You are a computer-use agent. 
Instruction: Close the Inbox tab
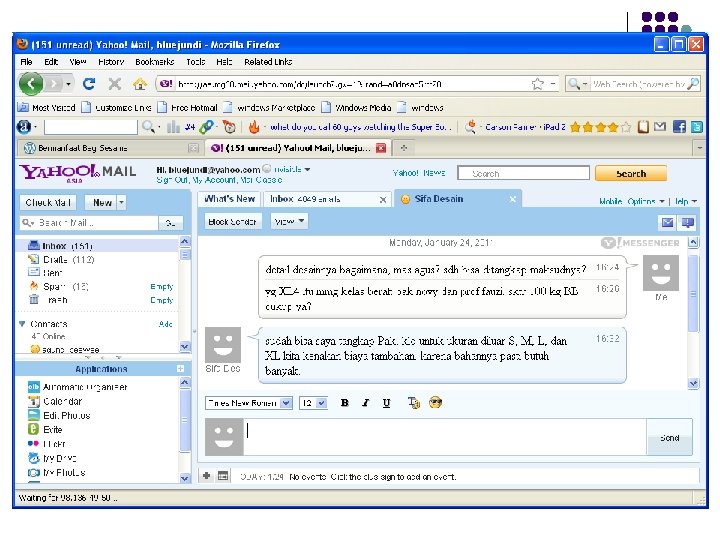383,200
